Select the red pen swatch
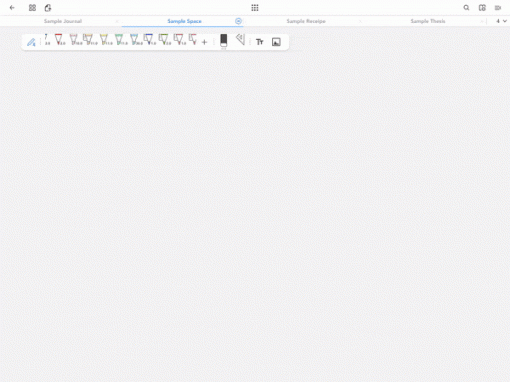 point(60,40)
